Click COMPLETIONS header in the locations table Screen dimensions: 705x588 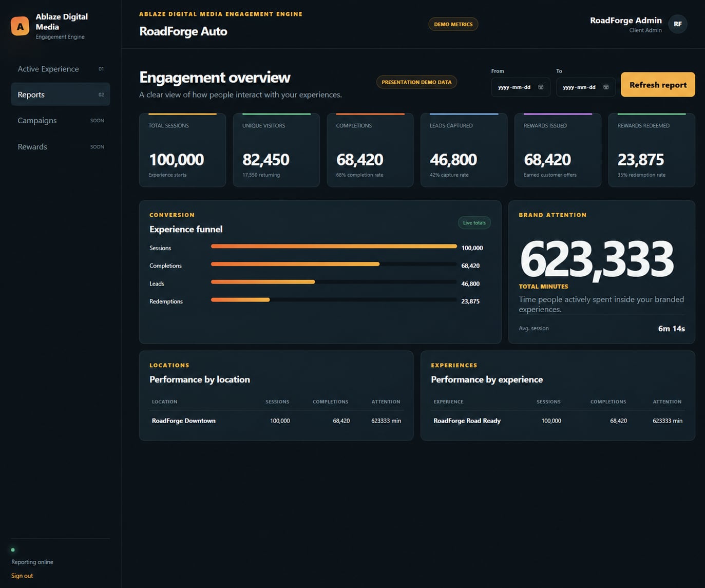(331, 402)
